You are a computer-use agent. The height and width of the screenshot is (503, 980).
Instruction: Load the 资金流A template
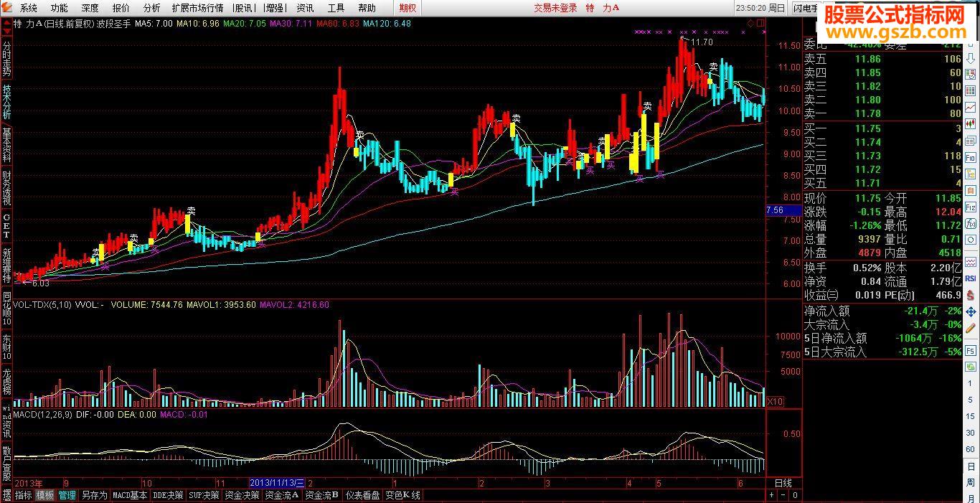[x=282, y=495]
